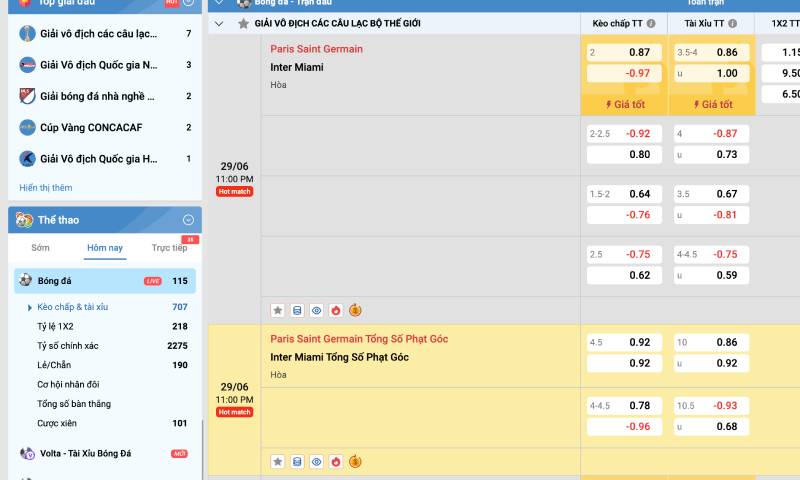800x480 pixels.
Task: Click the Volta - Tài Xỉu Bóng Đá icon
Action: (x=27, y=453)
